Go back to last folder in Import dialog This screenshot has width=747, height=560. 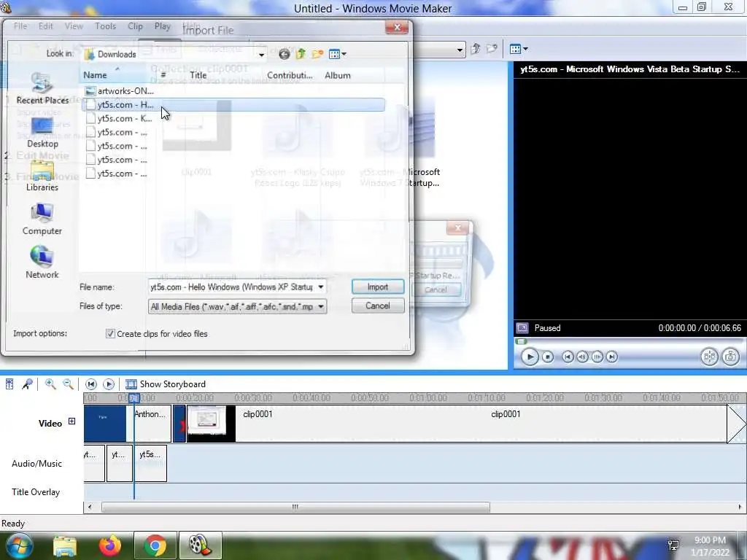[x=284, y=54]
